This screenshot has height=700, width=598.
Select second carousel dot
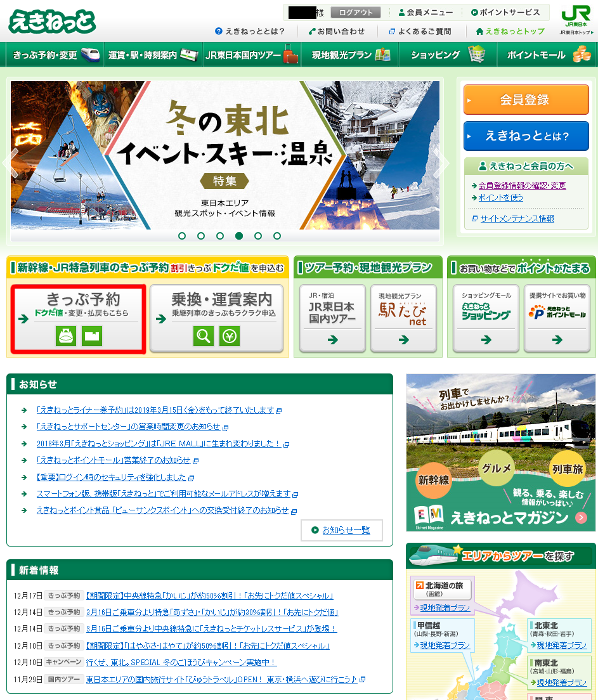[201, 236]
